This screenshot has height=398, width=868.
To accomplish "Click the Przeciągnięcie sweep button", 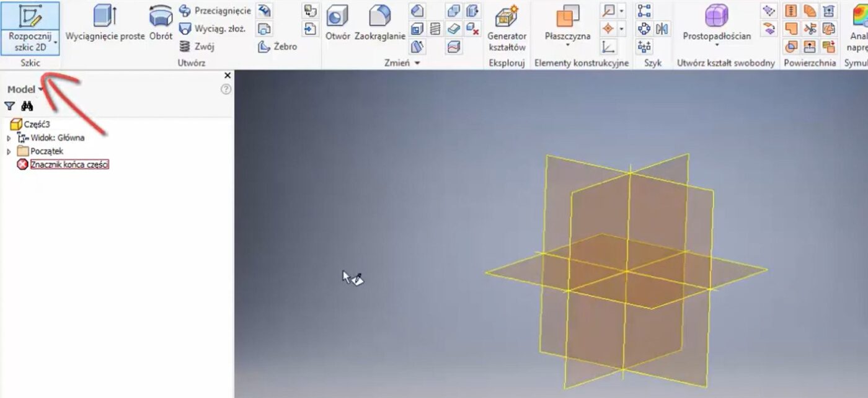I will click(x=215, y=11).
